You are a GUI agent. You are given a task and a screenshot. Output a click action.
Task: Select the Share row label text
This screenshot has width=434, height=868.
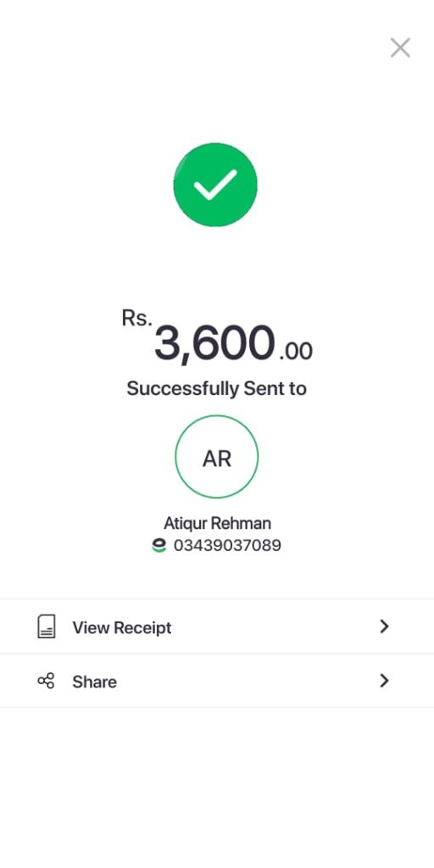pyautogui.click(x=94, y=682)
